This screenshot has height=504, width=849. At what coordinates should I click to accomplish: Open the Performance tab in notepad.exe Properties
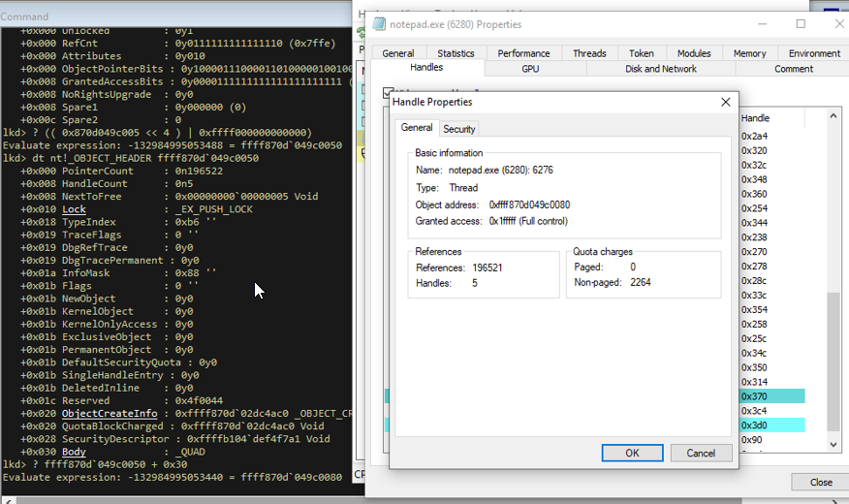[523, 53]
